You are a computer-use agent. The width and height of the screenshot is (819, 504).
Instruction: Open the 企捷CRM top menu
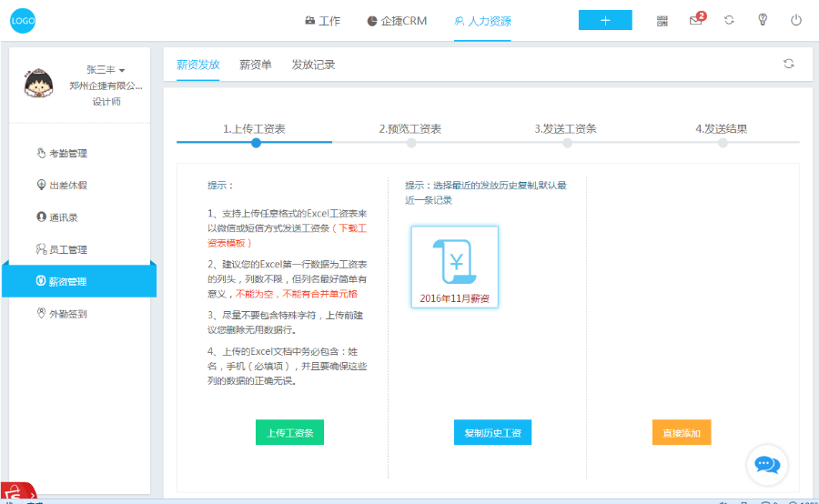pyautogui.click(x=397, y=21)
